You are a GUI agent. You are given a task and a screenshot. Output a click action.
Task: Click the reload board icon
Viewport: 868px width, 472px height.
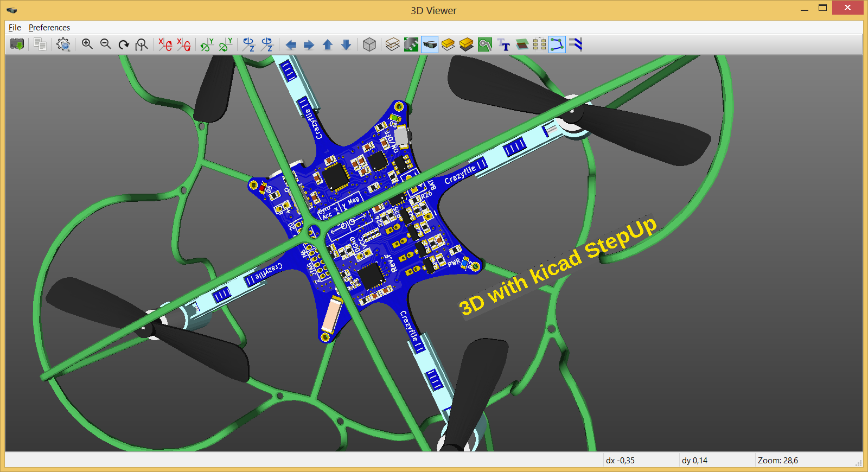coord(17,44)
